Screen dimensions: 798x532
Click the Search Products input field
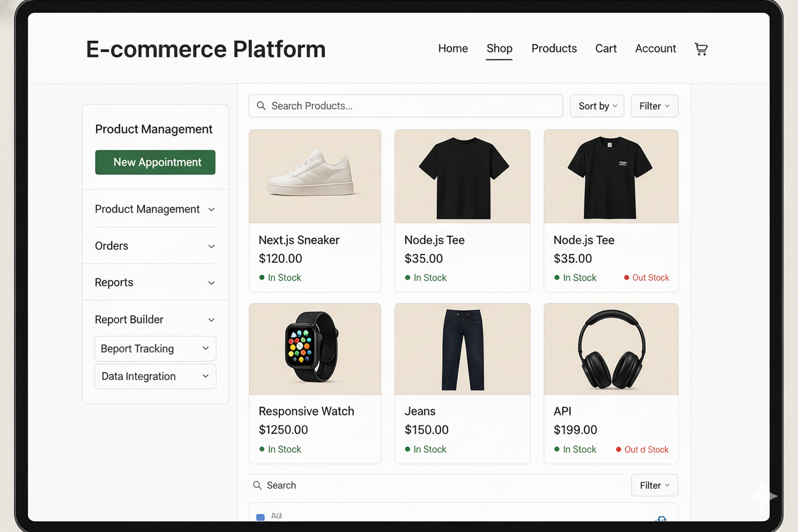406,106
